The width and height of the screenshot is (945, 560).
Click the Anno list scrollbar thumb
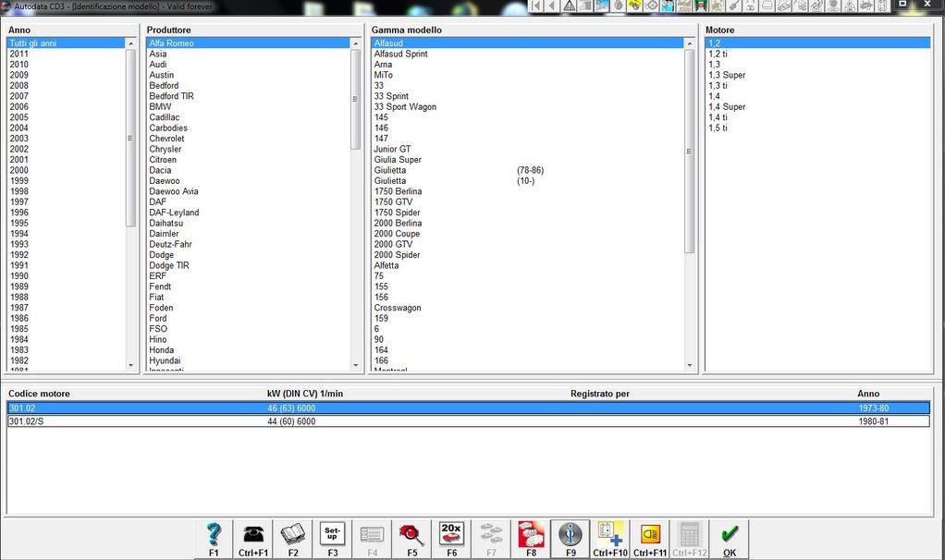click(130, 138)
